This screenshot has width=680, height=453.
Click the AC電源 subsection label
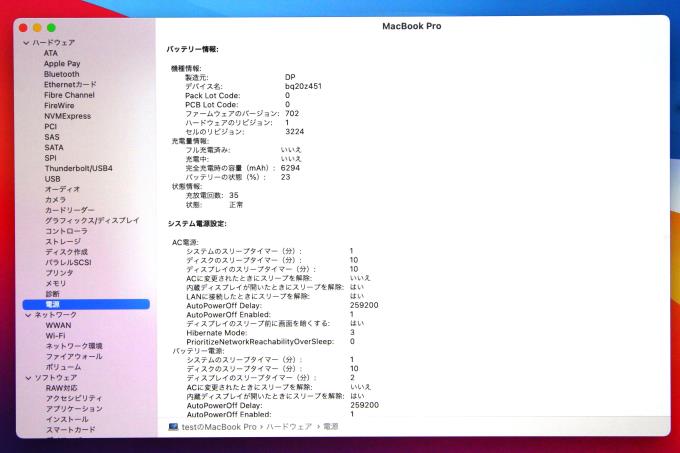pos(185,242)
